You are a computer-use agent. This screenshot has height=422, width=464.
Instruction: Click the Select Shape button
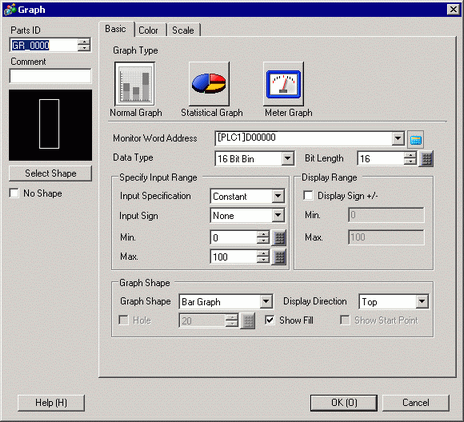pyautogui.click(x=50, y=173)
